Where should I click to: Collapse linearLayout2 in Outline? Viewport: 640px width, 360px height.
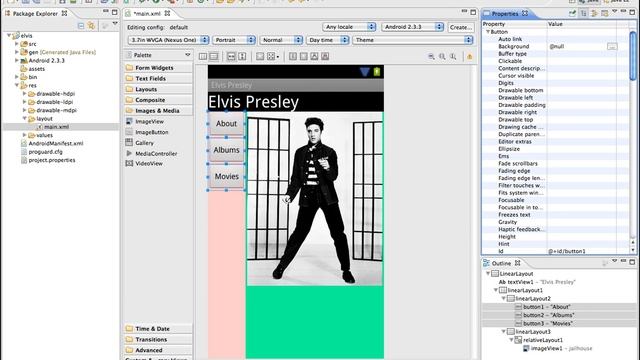[x=504, y=298]
